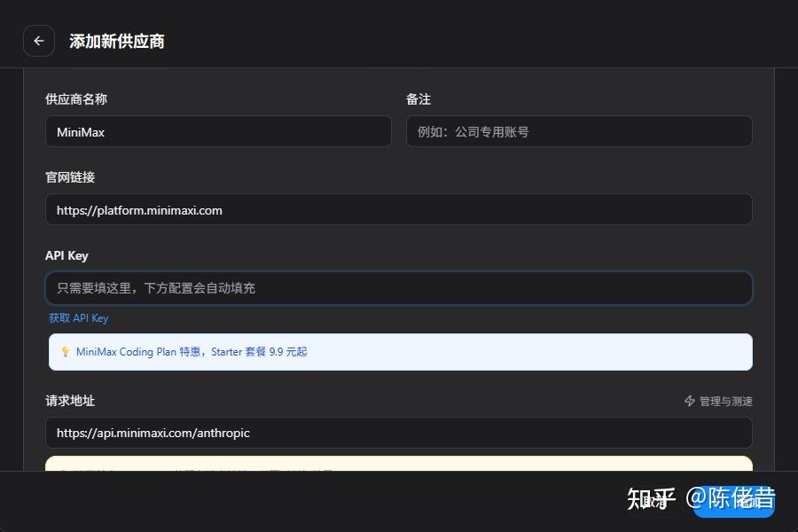Click the back arrow button
This screenshot has height=532, width=798.
[39, 41]
